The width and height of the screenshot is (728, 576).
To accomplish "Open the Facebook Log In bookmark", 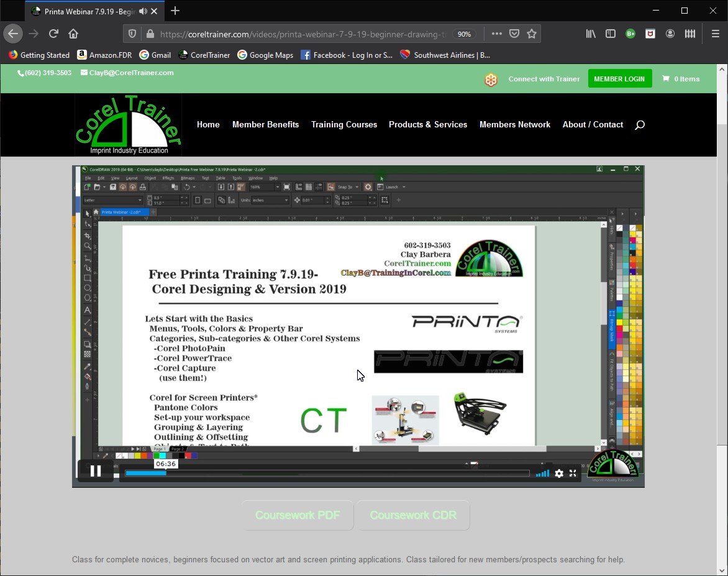I will pyautogui.click(x=347, y=55).
